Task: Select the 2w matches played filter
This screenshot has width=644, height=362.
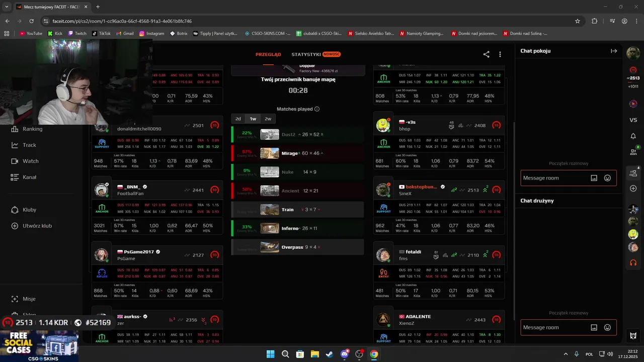Action: 268,119
